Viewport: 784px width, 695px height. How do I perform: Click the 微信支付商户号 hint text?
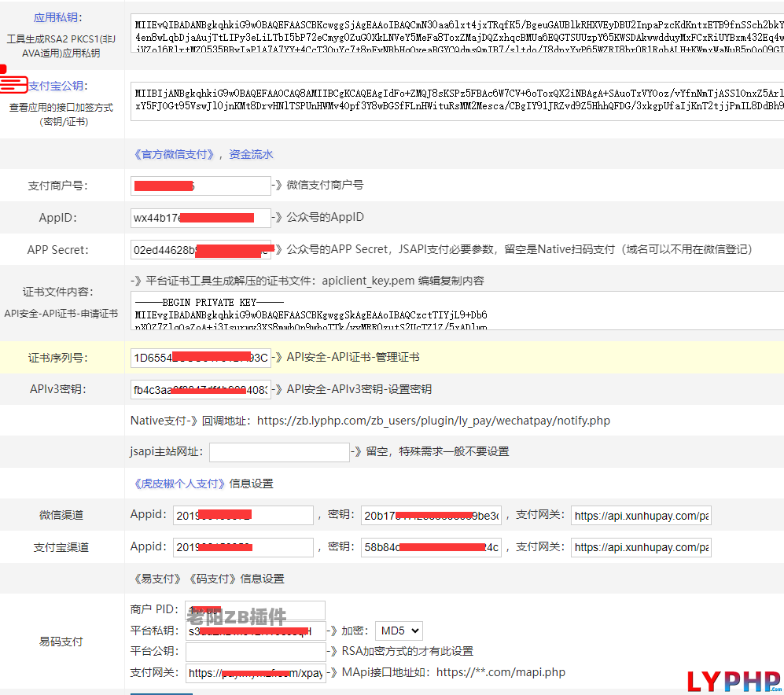(325, 185)
